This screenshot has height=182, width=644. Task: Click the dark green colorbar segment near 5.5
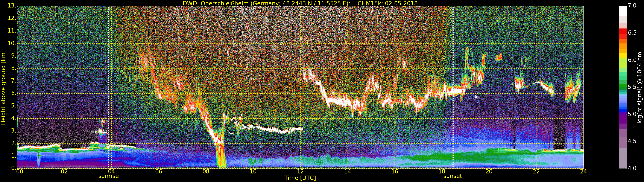tap(623, 87)
